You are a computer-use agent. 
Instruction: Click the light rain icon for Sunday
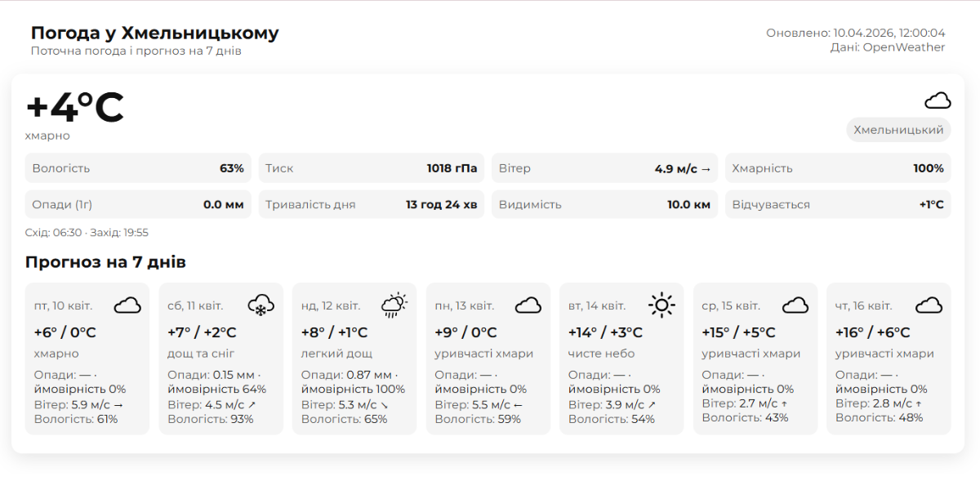[394, 305]
